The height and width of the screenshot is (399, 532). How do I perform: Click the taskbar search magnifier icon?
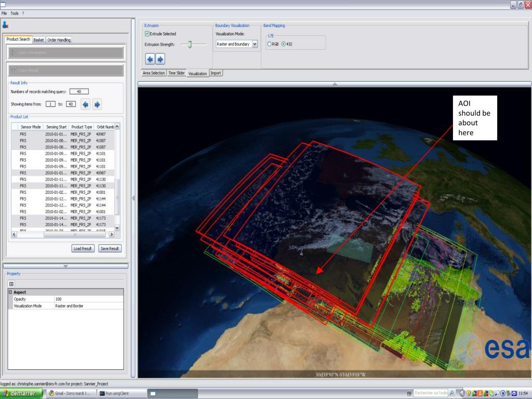click(451, 393)
